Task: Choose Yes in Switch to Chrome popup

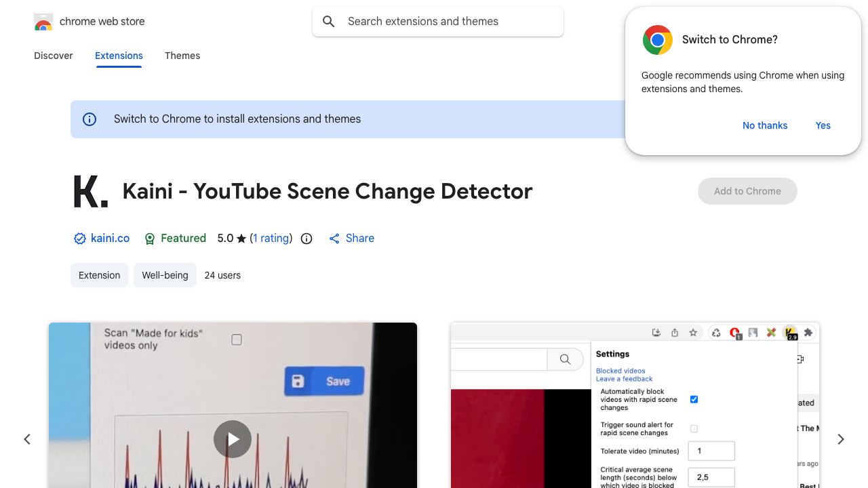Action: pyautogui.click(x=823, y=125)
